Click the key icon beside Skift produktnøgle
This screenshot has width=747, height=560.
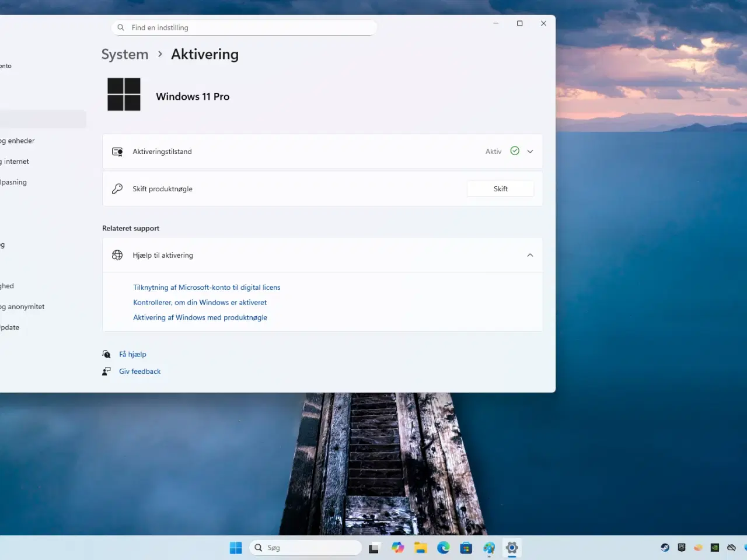117,189
